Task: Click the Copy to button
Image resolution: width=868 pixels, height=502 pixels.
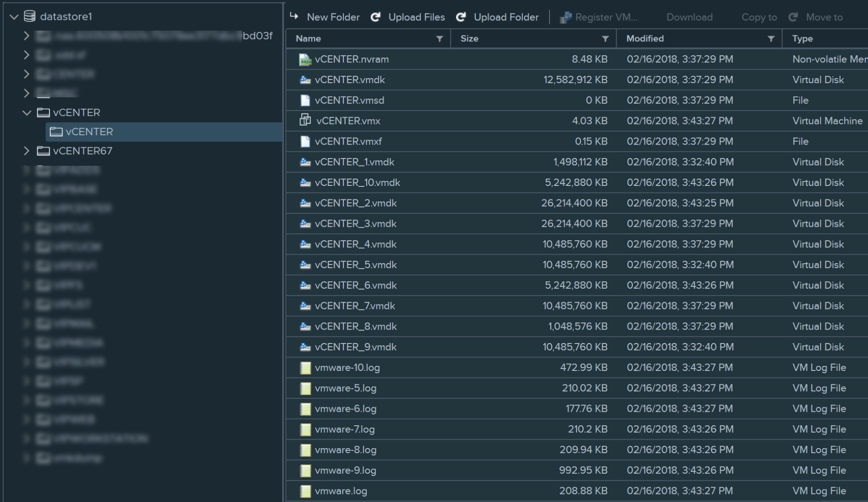Action: point(759,17)
